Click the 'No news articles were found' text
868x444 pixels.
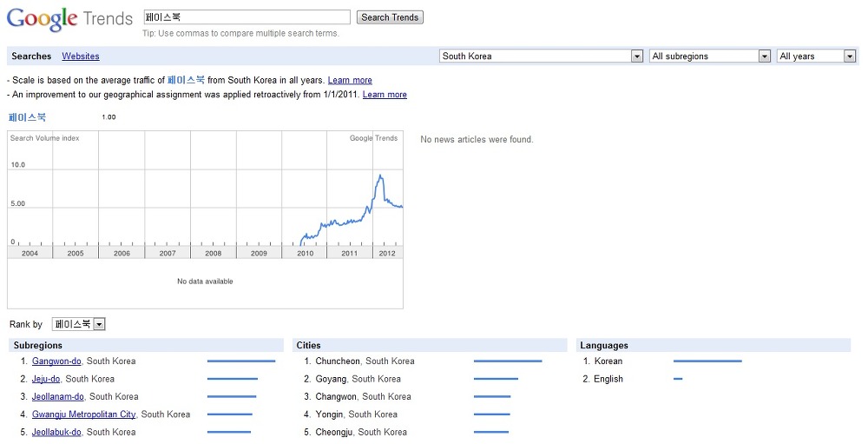tap(477, 140)
